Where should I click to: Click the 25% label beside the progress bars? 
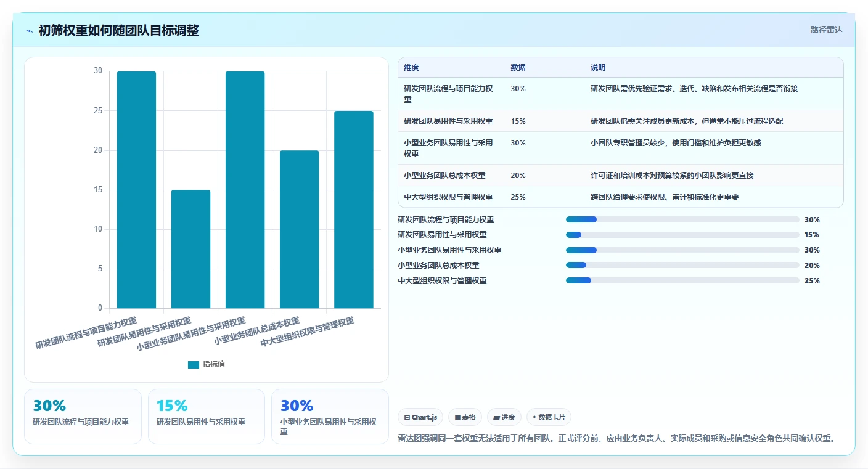pyautogui.click(x=812, y=281)
